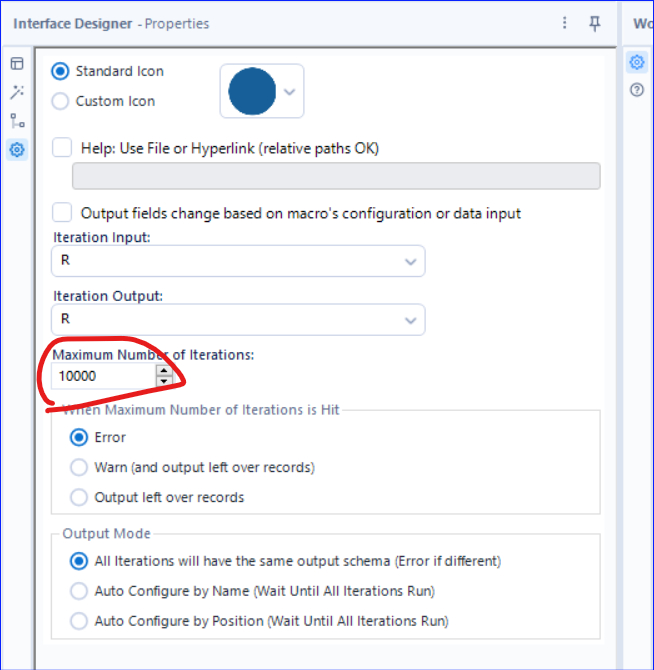Open the help question mark icon
Viewport: 654px width, 670px height.
[x=637, y=90]
